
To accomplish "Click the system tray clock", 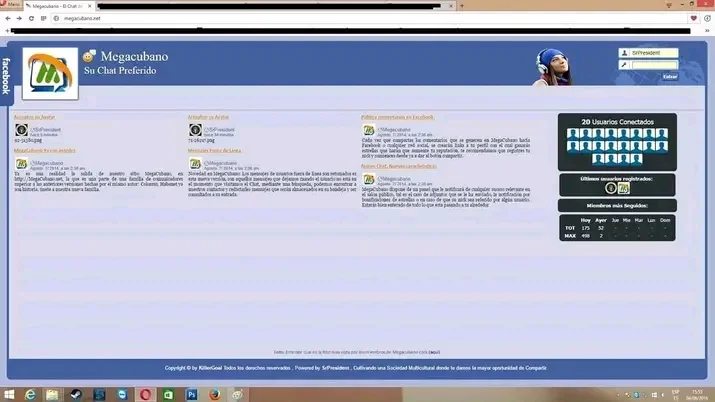I will click(x=696, y=395).
